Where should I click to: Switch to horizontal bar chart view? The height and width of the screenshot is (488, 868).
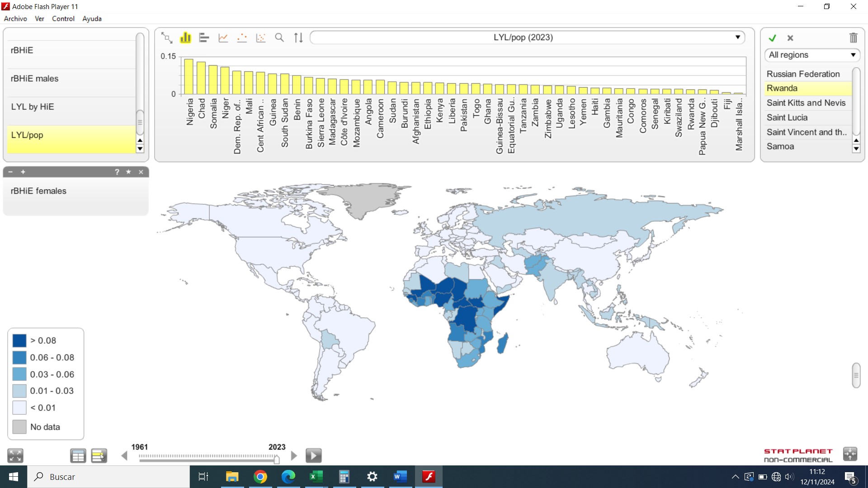coord(204,38)
